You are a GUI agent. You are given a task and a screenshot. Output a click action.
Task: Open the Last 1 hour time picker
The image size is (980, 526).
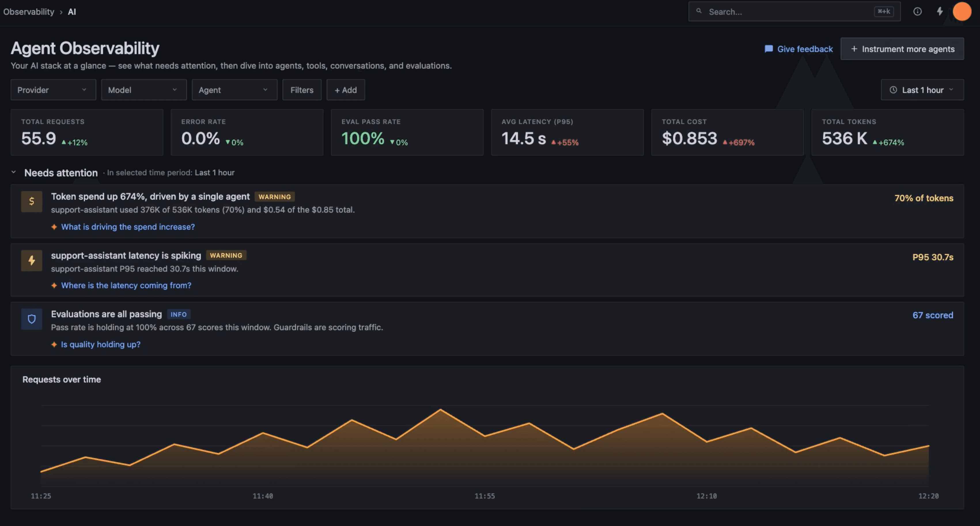click(922, 90)
